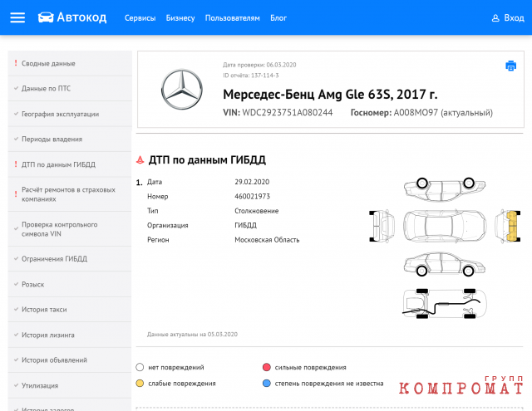
Task: Click the checkmark beside Ограничения ГИБДД
Action: pyautogui.click(x=16, y=258)
